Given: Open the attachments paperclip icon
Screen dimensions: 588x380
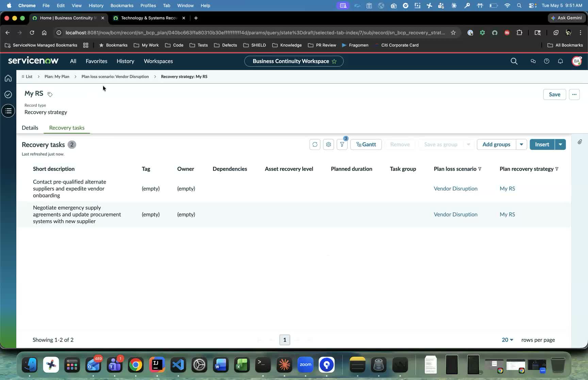Looking at the screenshot, I should [x=580, y=142].
